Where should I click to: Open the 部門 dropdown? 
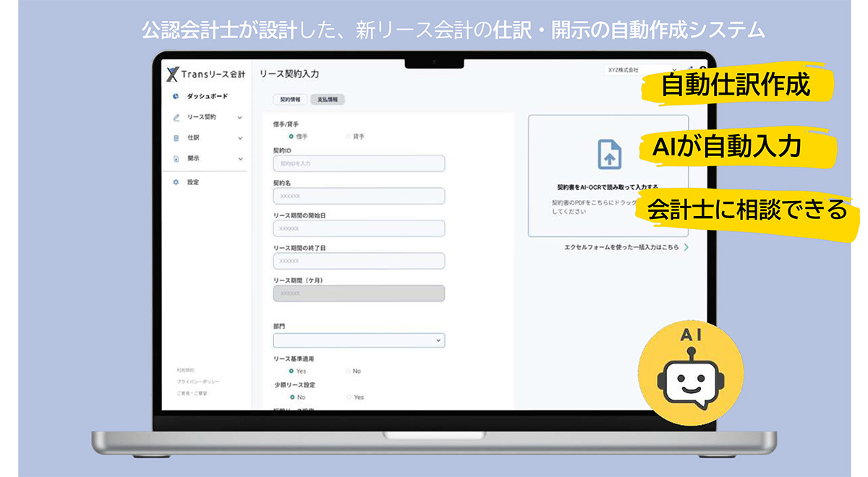(x=359, y=340)
